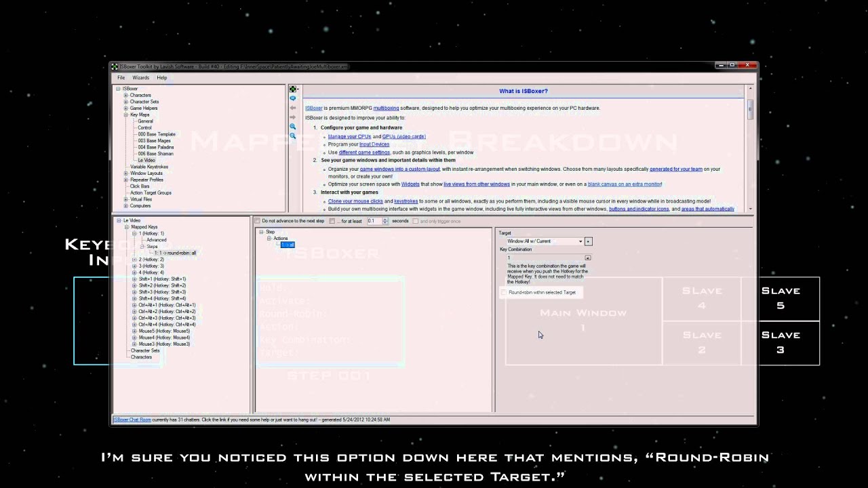Follow the 'GPUs (video cards)' link
The image size is (868, 488).
(403, 136)
